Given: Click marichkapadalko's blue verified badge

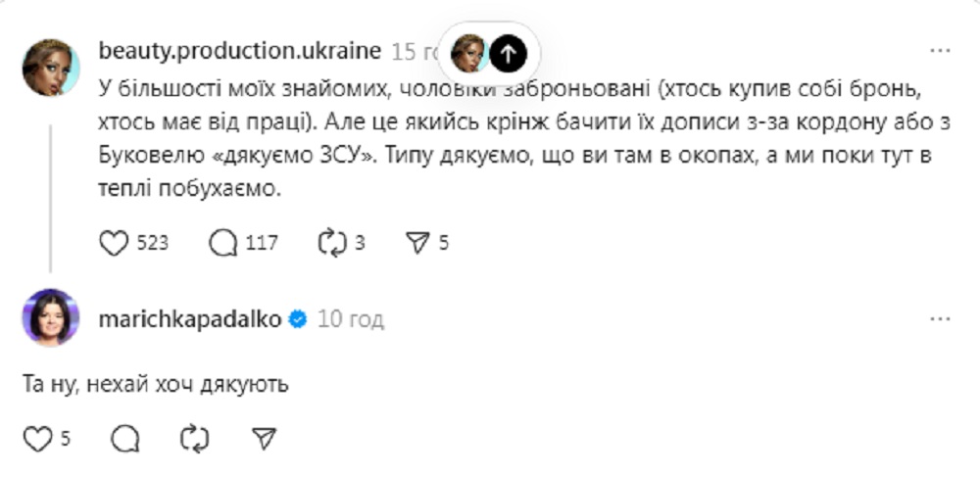Looking at the screenshot, I should 299,319.
